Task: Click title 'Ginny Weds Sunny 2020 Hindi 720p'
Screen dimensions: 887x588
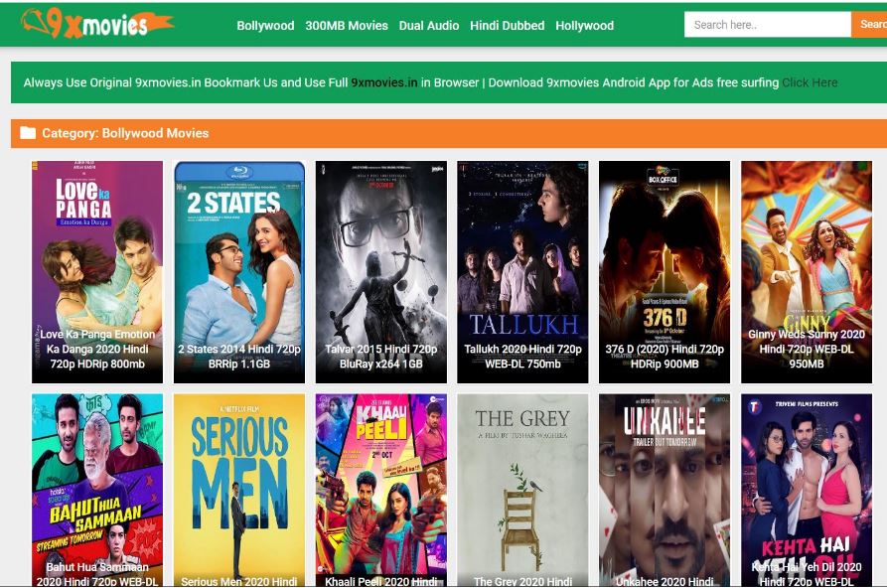Action: [807, 350]
